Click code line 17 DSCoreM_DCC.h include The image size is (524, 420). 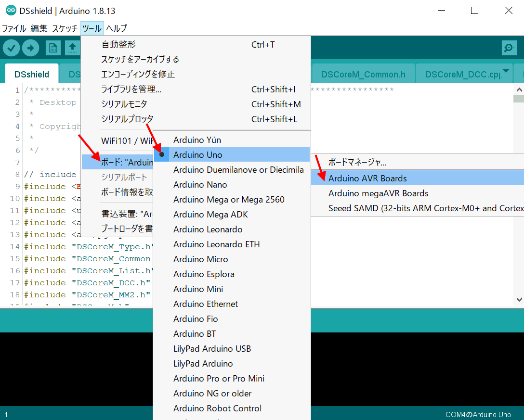pyautogui.click(x=87, y=283)
